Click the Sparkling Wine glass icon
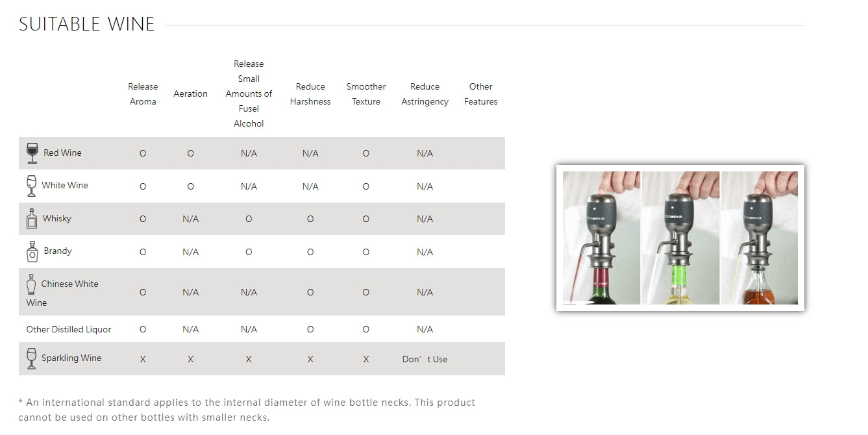This screenshot has height=435, width=868. coord(31,358)
